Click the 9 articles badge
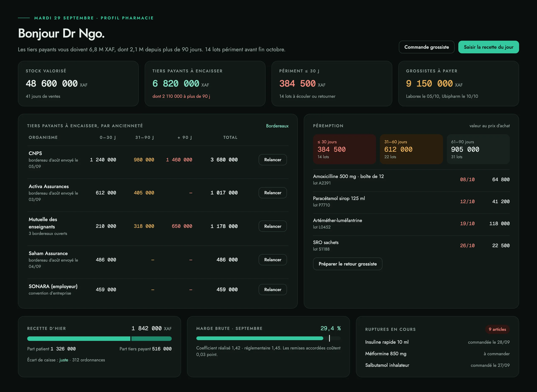Screen dimensions: 537x392 (x=497, y=329)
